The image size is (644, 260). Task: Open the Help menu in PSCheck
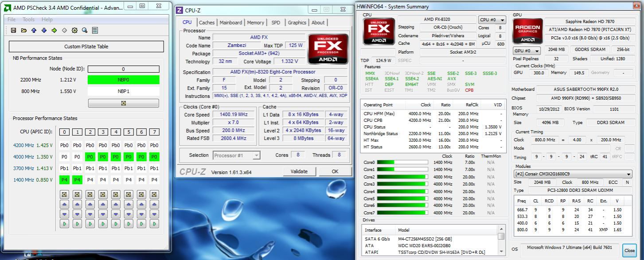coord(47,19)
